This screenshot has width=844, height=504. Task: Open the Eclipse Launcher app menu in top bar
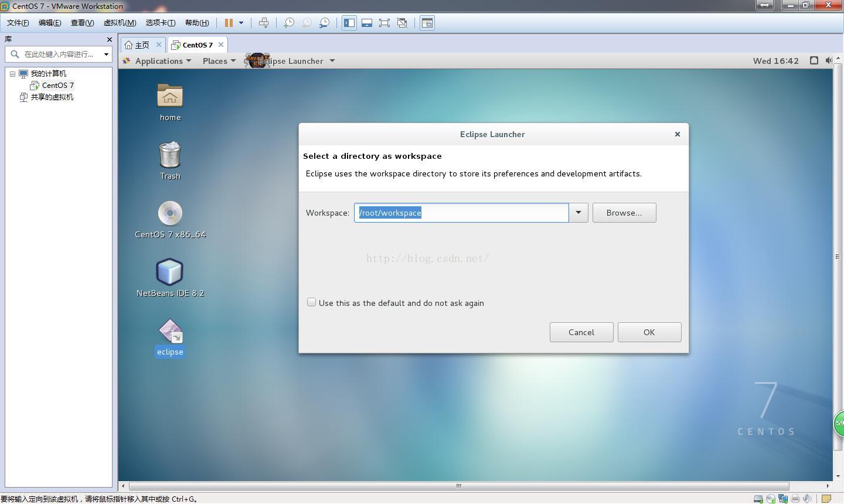pyautogui.click(x=290, y=61)
